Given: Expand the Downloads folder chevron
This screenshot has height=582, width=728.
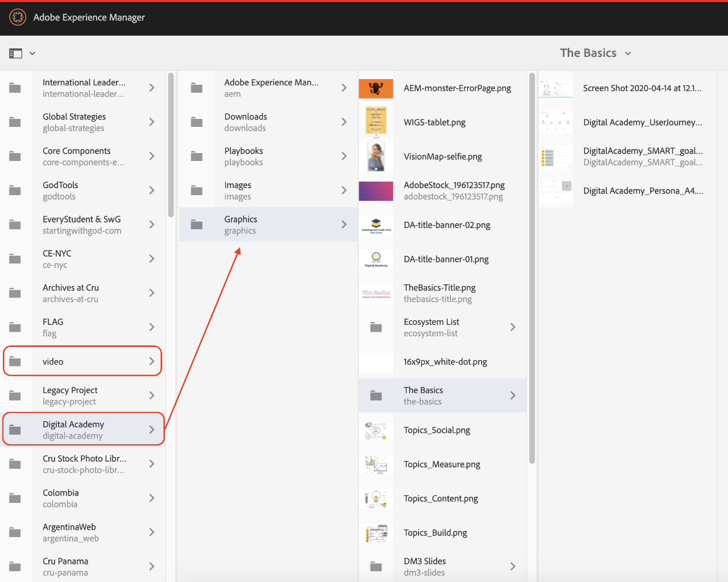Looking at the screenshot, I should point(344,122).
